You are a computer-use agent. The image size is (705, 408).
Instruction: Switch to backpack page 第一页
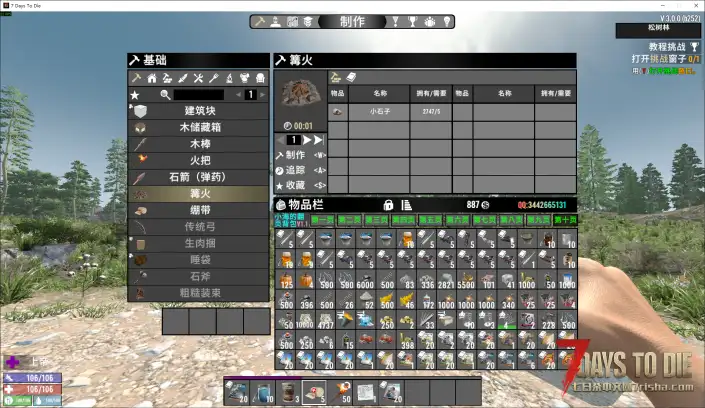coord(322,220)
